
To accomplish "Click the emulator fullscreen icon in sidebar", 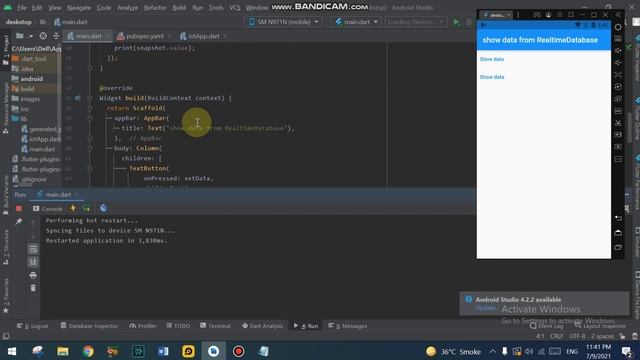I will tap(618, 75).
